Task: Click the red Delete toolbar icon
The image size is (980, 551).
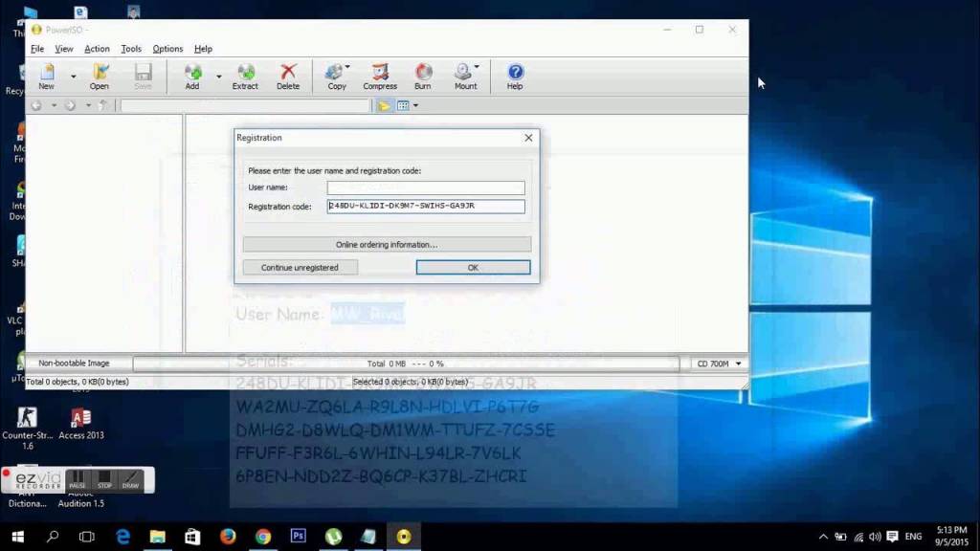Action: pyautogui.click(x=288, y=77)
